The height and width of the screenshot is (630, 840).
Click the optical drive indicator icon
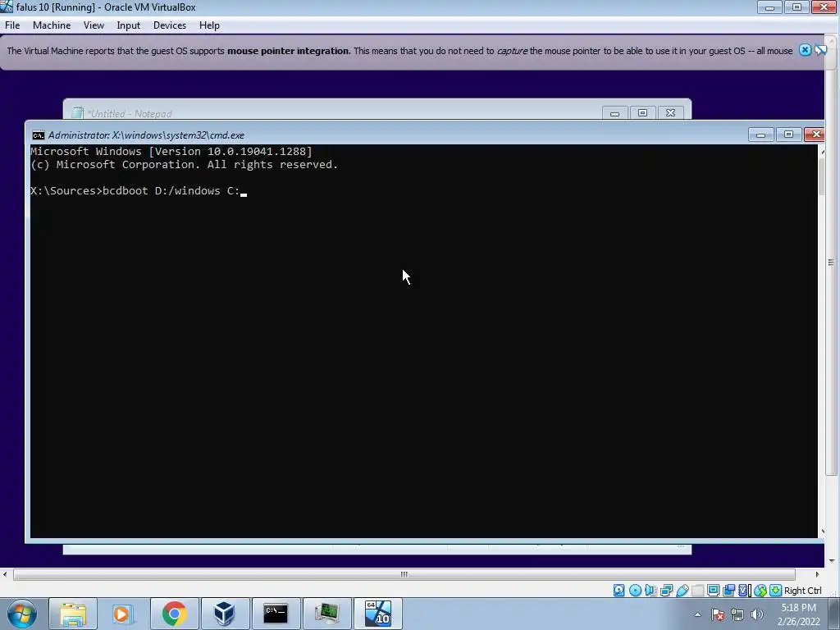[635, 591]
